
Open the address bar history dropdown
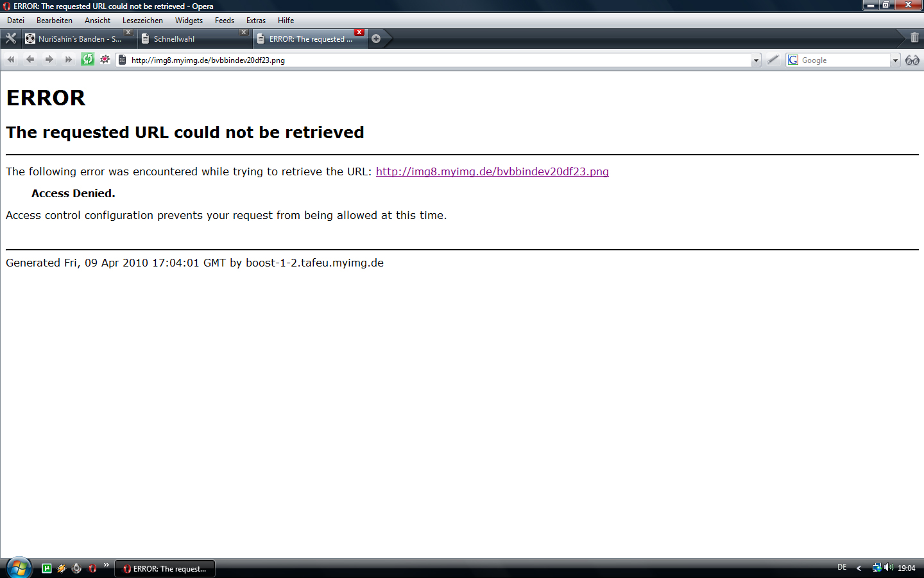point(756,60)
